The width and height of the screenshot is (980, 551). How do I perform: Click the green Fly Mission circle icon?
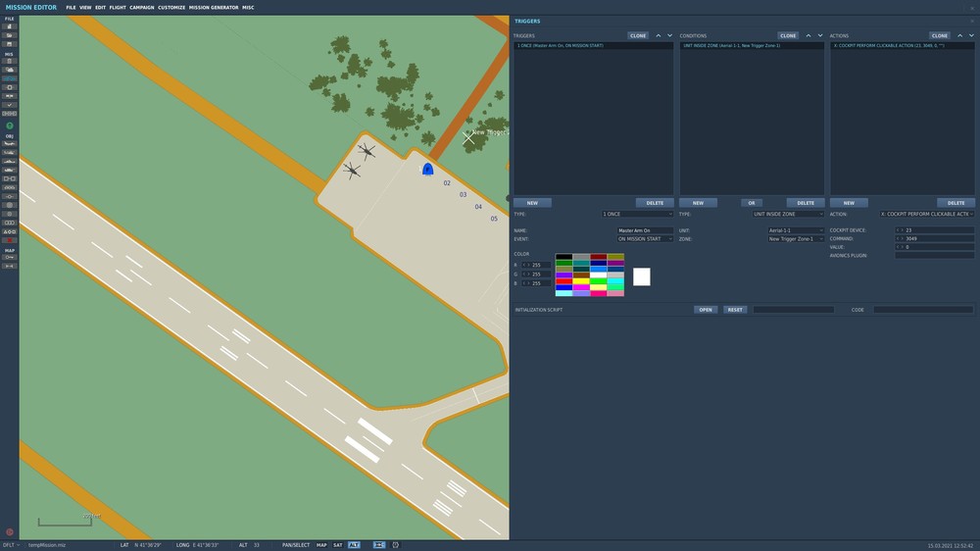[x=10, y=125]
